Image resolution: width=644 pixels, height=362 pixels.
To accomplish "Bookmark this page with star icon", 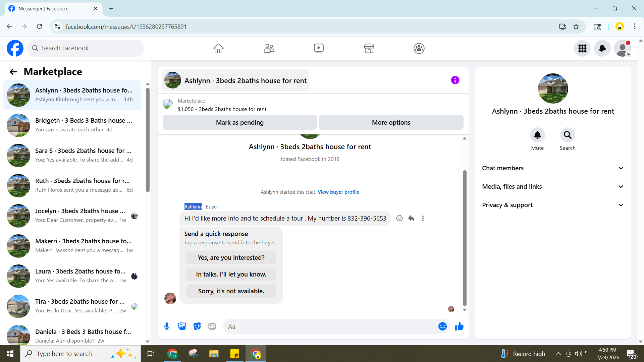I will [576, 26].
